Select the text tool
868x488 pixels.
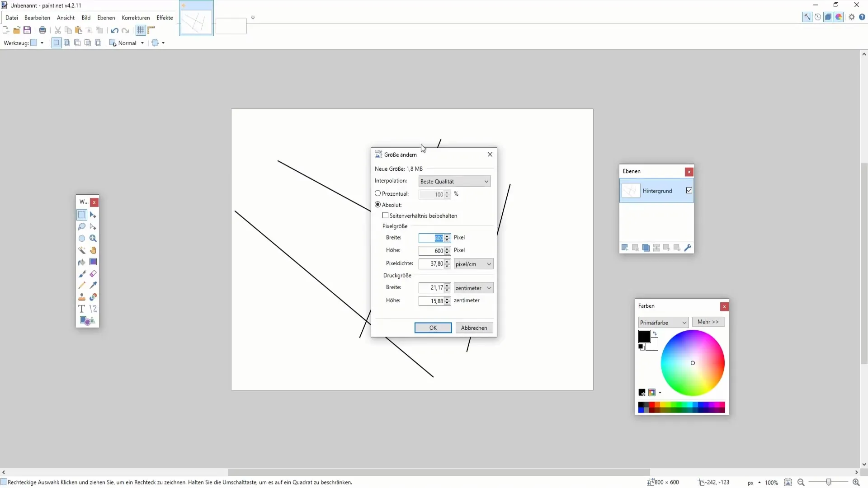tap(82, 309)
